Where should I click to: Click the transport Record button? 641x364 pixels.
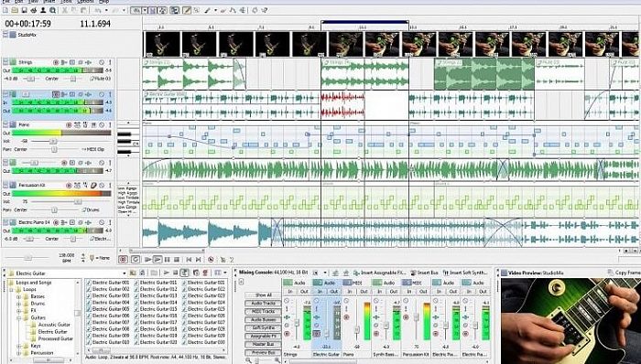point(123,260)
